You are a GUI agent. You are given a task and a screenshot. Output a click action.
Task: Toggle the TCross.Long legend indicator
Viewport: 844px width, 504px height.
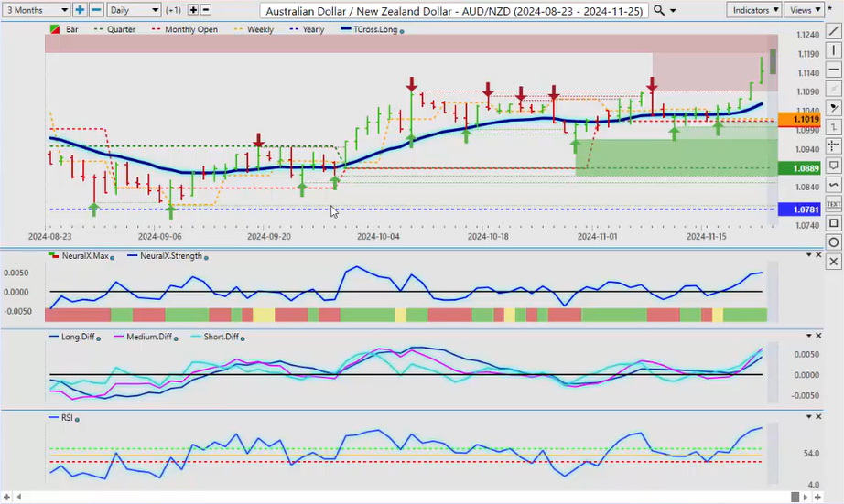[x=370, y=29]
